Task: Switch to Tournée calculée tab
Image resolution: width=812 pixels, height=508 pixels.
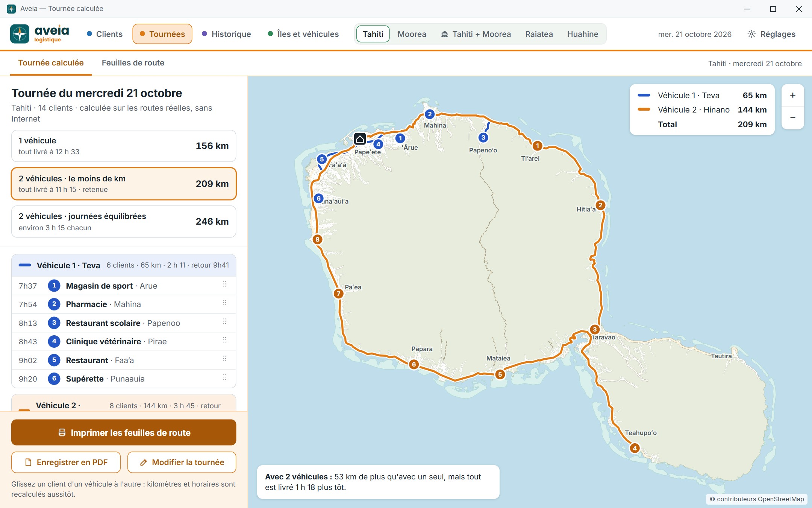Action: (51, 63)
